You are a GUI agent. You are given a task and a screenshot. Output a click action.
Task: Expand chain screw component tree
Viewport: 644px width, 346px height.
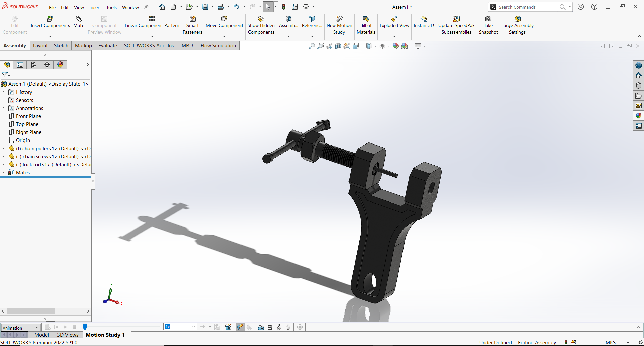(3, 156)
